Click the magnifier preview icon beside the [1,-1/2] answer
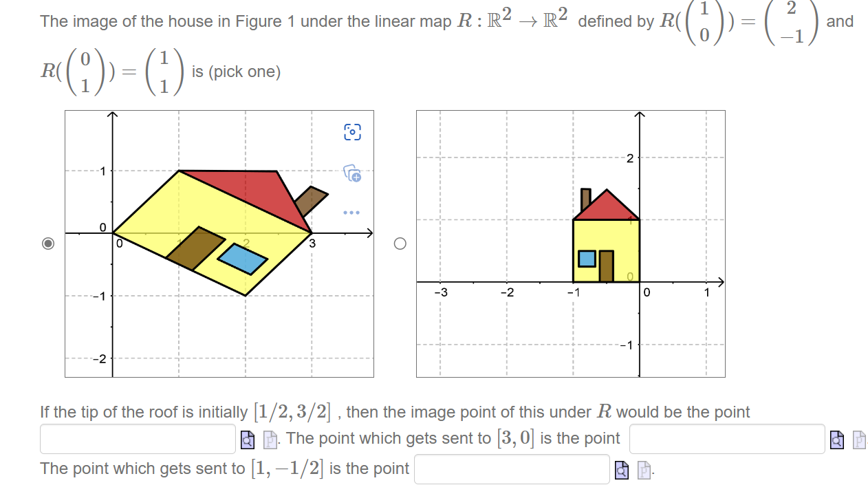 [x=621, y=471]
